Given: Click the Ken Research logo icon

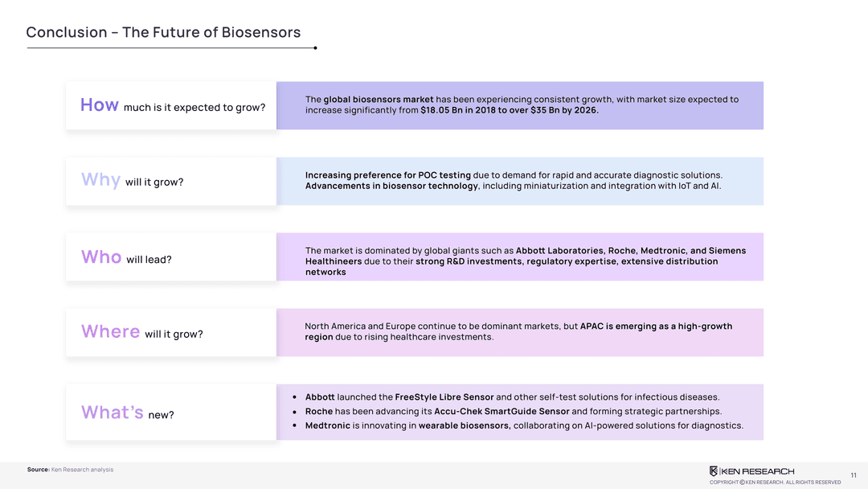Looking at the screenshot, I should (714, 471).
